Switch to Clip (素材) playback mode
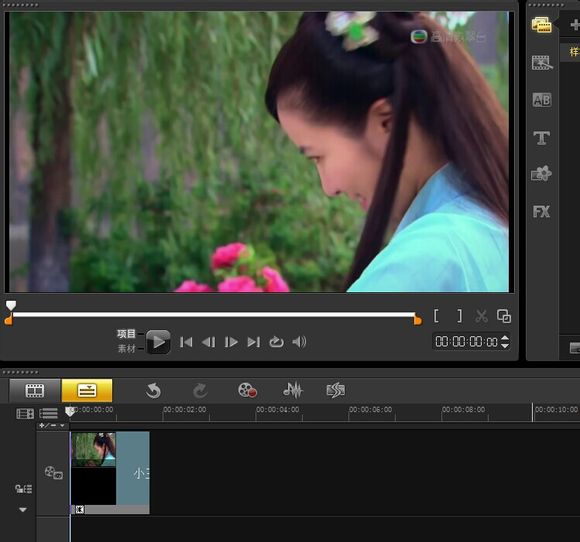580x542 pixels. [x=127, y=349]
